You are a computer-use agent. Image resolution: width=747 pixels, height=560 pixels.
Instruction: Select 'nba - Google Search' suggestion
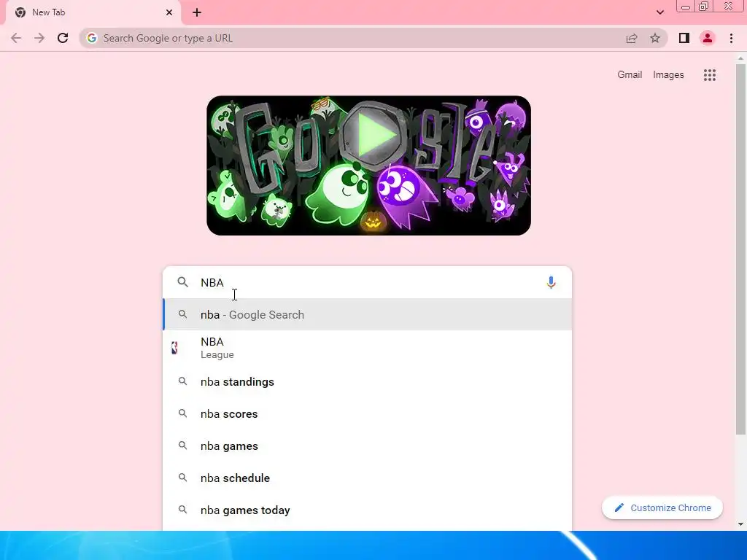coord(368,315)
